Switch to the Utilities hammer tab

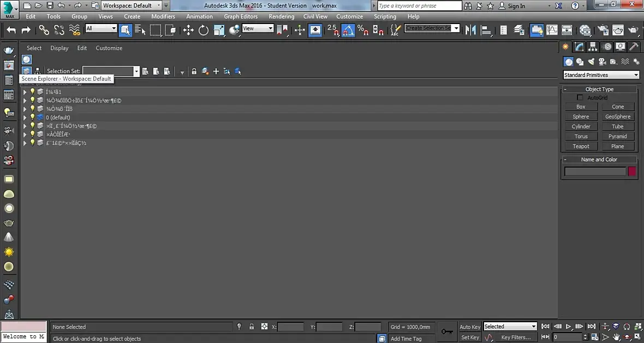point(634,47)
